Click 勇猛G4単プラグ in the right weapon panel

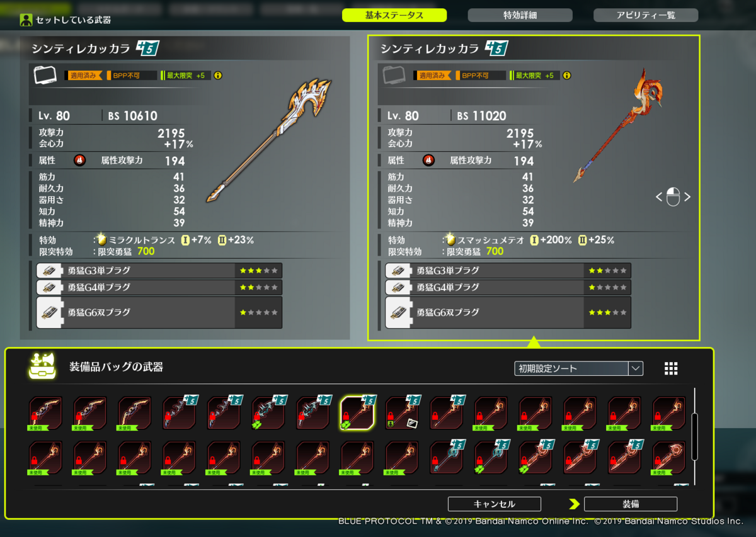tap(508, 287)
